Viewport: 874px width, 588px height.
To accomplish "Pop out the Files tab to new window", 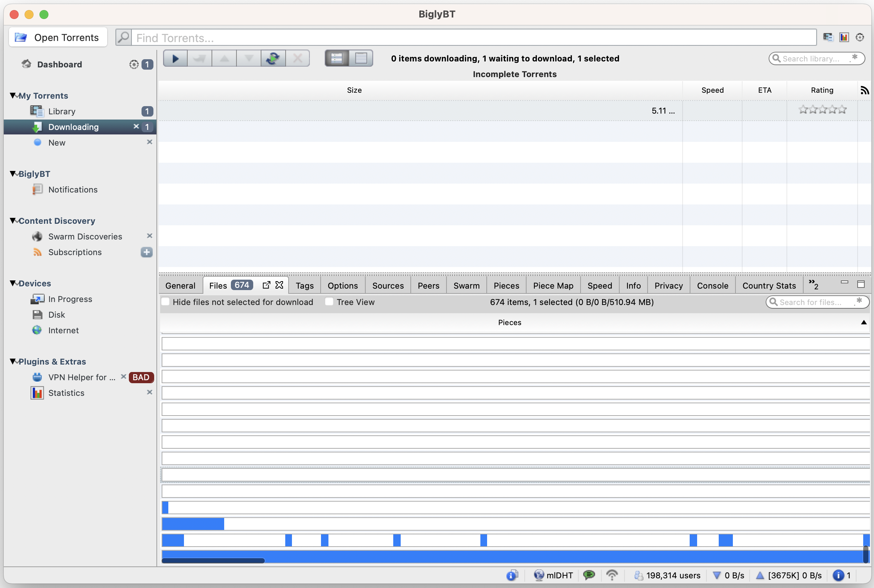I will (x=266, y=285).
